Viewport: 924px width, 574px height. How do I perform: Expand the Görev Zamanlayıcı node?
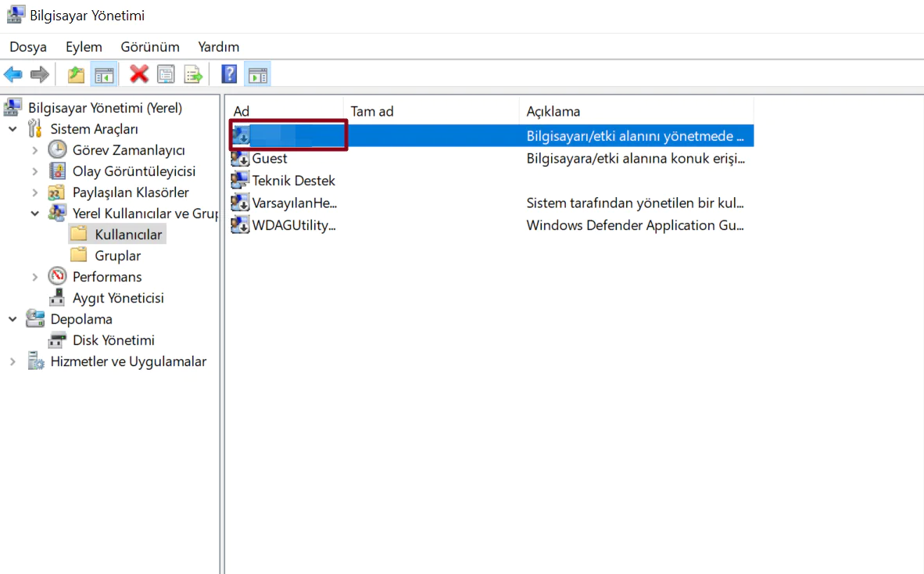[x=35, y=150]
